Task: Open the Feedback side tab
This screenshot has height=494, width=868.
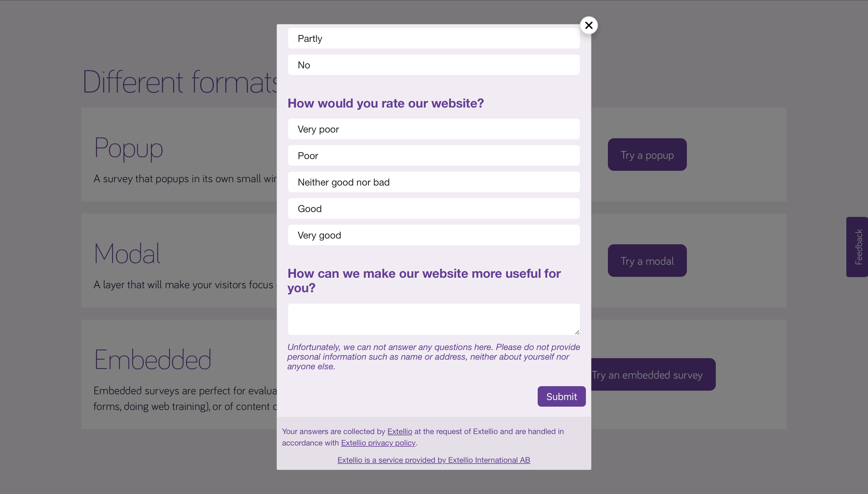Action: (858, 247)
